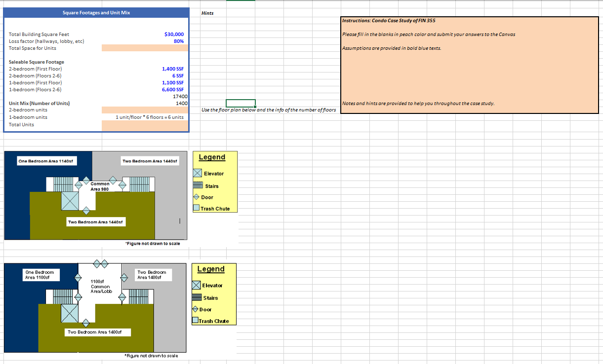Select the 6 SSF cell
Image resolution: width=603 pixels, height=364 pixels.
coord(145,75)
